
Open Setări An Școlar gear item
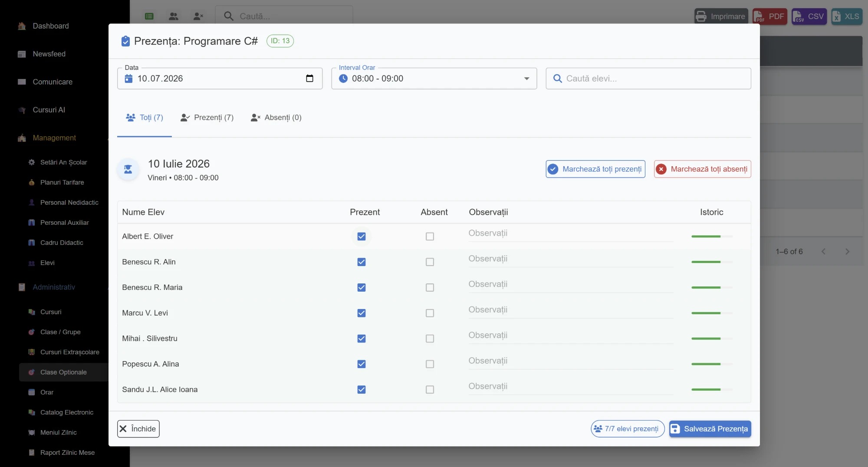coord(64,162)
